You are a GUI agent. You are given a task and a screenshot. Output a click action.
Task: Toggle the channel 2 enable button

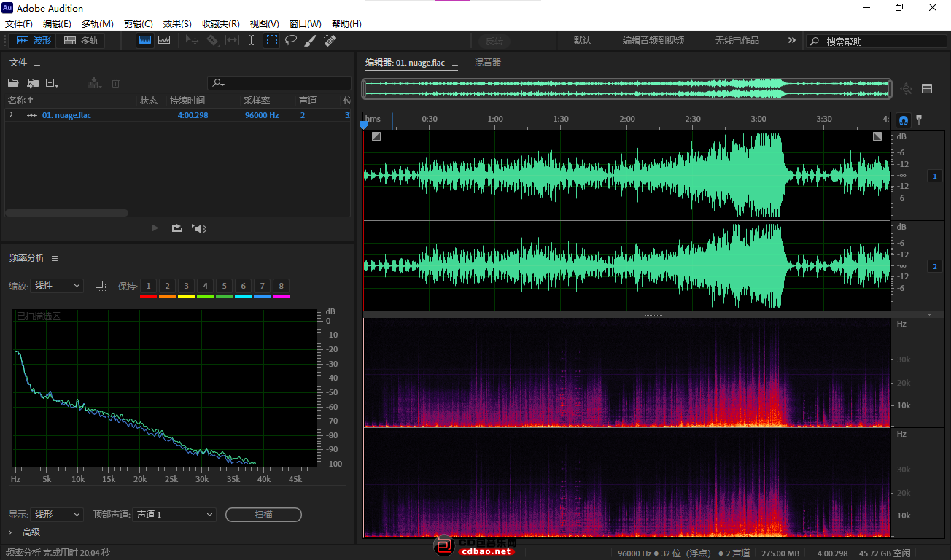tap(935, 266)
